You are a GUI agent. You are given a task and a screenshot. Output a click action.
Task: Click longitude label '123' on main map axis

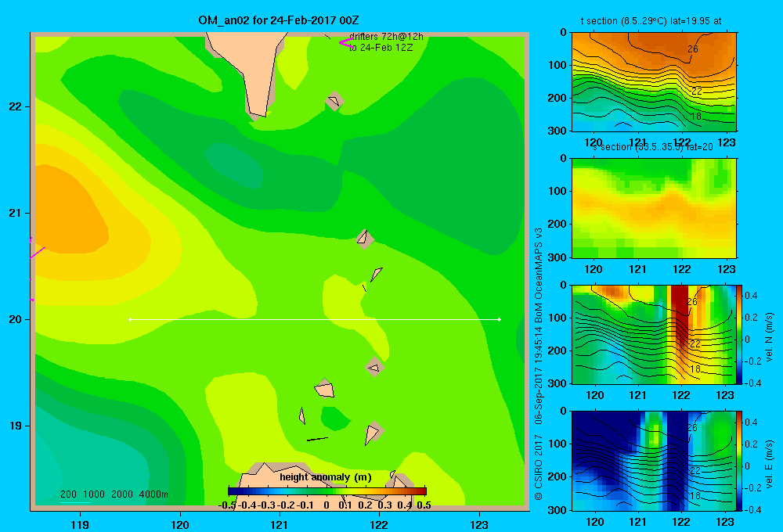click(479, 524)
